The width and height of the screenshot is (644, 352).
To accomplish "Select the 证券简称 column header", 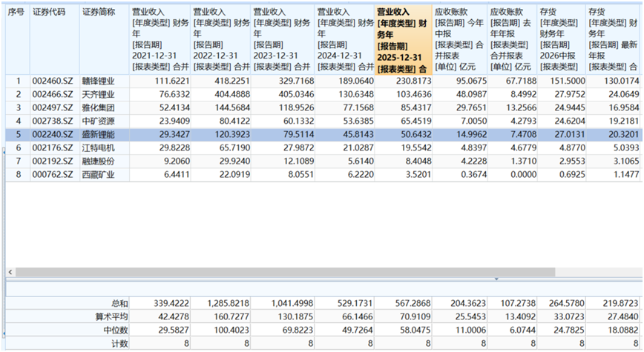I will 105,40.
